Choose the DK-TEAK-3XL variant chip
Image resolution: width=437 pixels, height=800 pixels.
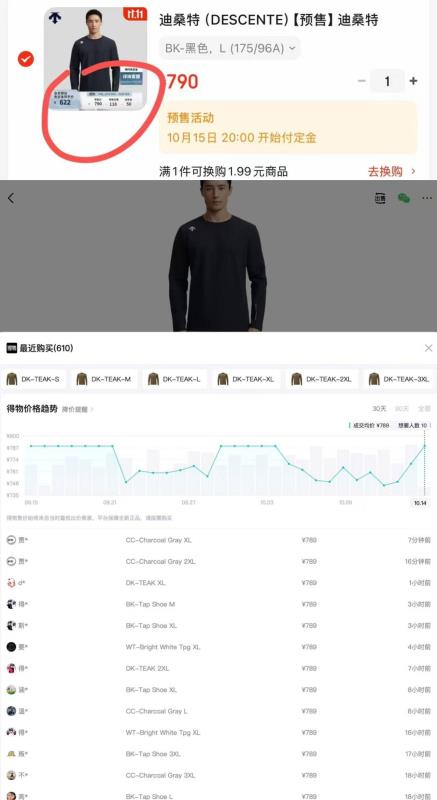(399, 379)
